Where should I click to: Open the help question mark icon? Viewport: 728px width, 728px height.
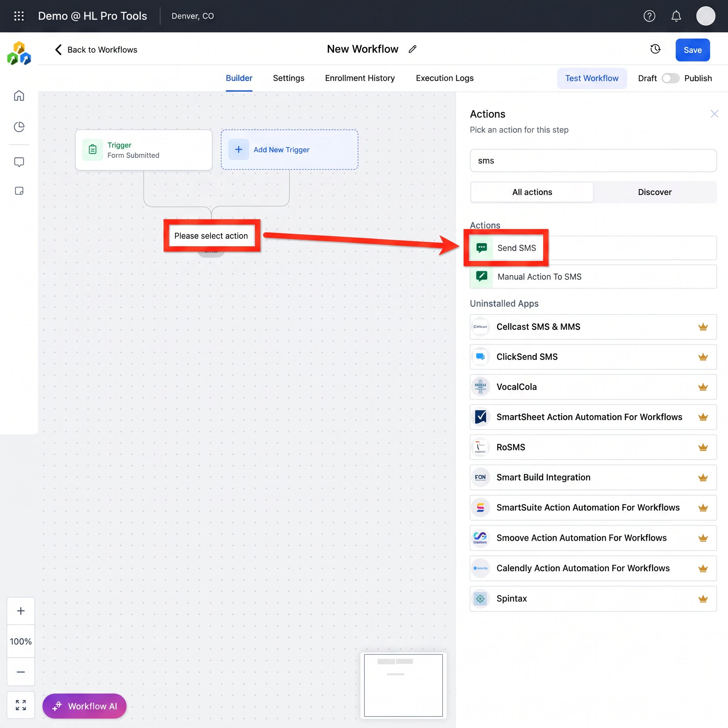(649, 16)
